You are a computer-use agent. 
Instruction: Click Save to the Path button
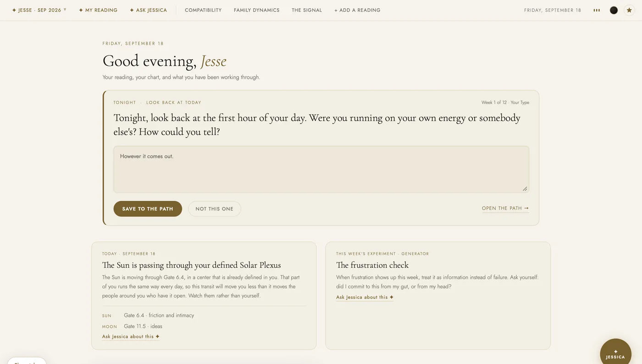[x=148, y=209]
